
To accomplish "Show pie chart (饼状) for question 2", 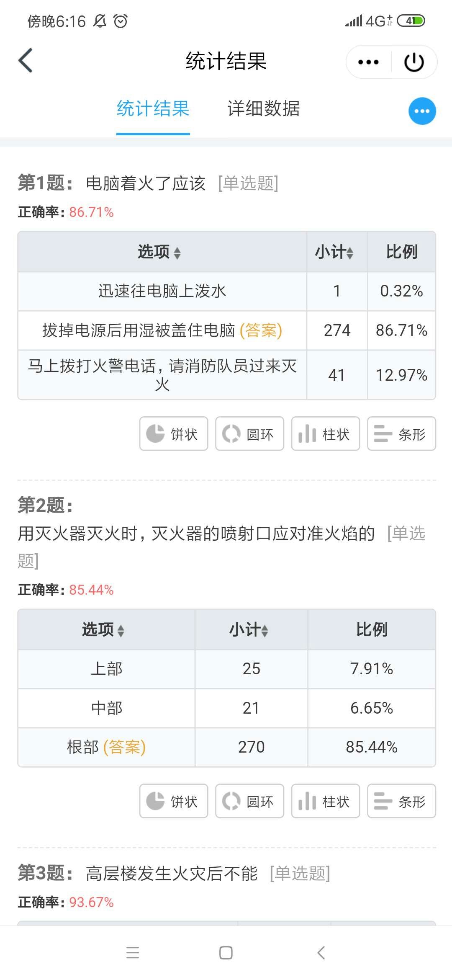I will (174, 801).
